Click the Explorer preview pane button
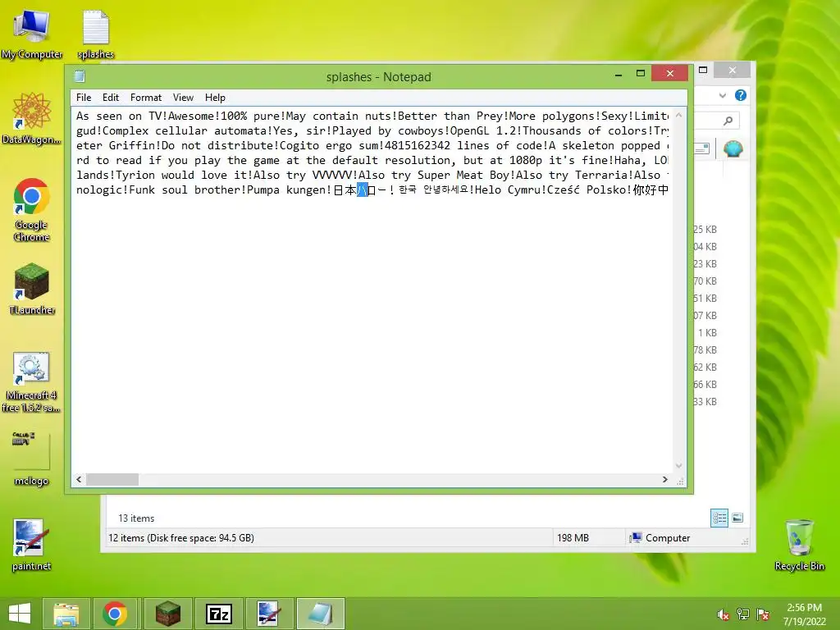Screen dimensions: 840x630 701,149
